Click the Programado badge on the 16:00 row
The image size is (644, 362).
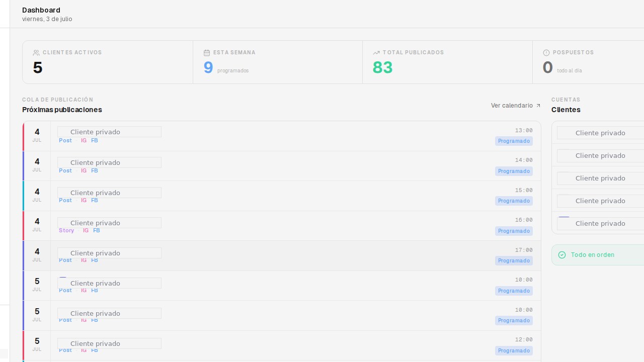click(514, 231)
